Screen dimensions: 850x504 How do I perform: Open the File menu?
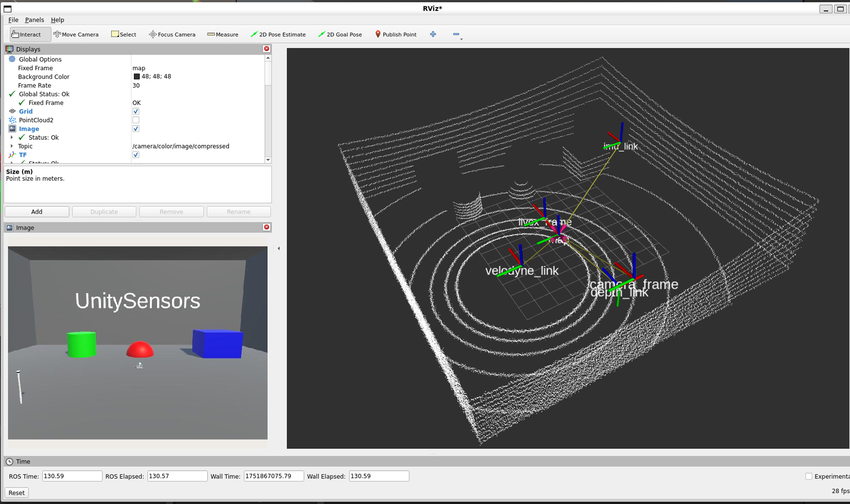click(x=13, y=20)
